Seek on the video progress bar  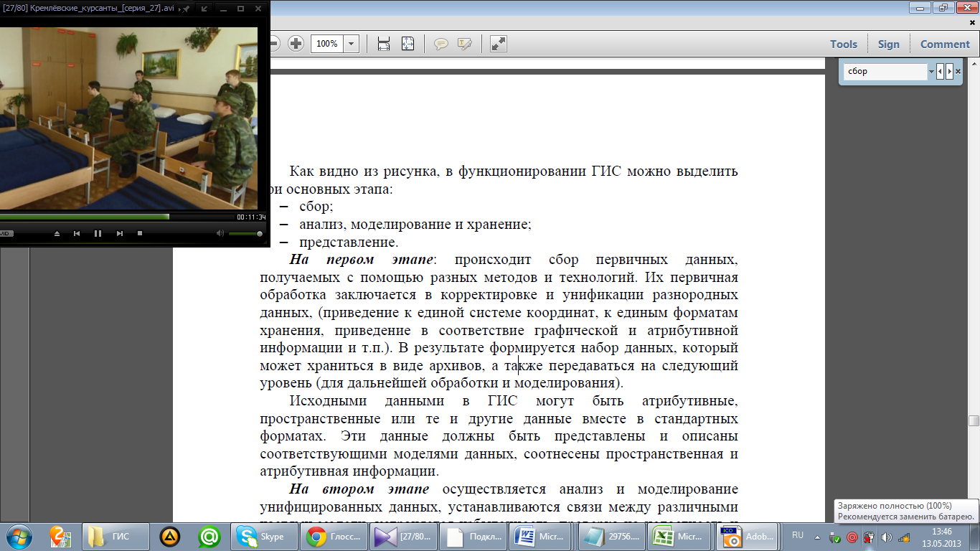(x=116, y=216)
